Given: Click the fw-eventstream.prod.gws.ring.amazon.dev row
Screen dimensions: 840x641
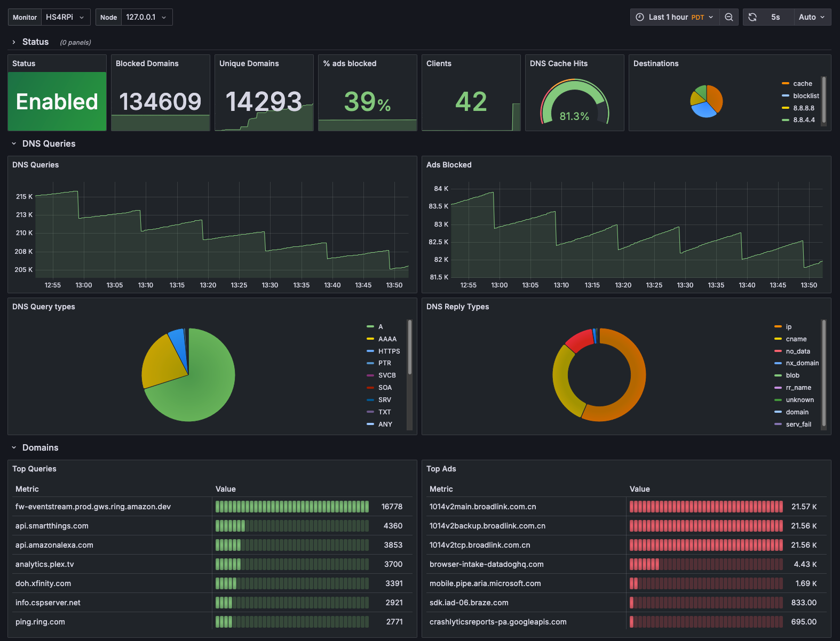Looking at the screenshot, I should point(212,507).
